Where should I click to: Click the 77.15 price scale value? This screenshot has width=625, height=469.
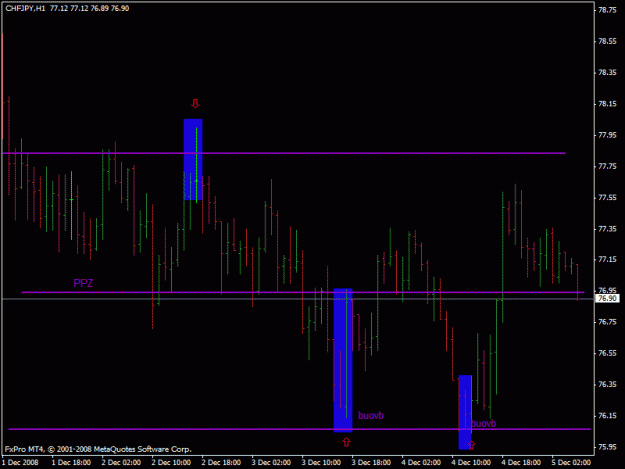[x=607, y=260]
